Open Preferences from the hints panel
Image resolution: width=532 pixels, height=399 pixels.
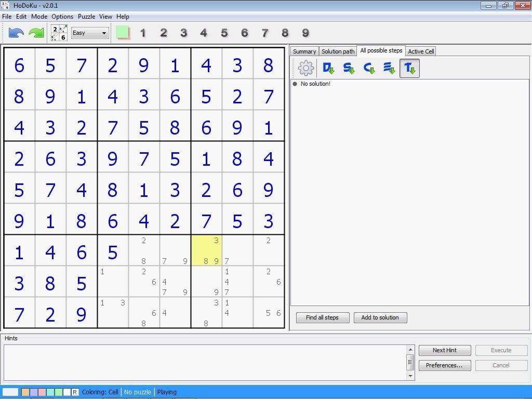click(445, 365)
